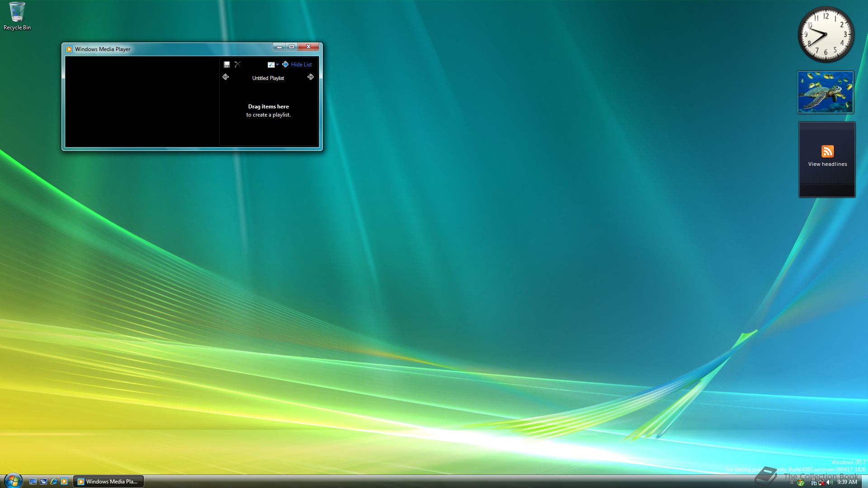The width and height of the screenshot is (868, 488).
Task: Close the Windows Media Player window
Action: click(x=308, y=47)
